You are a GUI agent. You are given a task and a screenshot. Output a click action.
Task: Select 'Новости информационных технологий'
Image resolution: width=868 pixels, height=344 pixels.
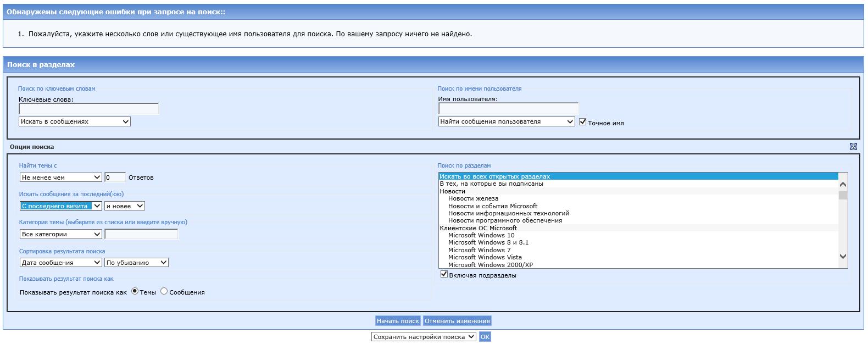click(638, 213)
